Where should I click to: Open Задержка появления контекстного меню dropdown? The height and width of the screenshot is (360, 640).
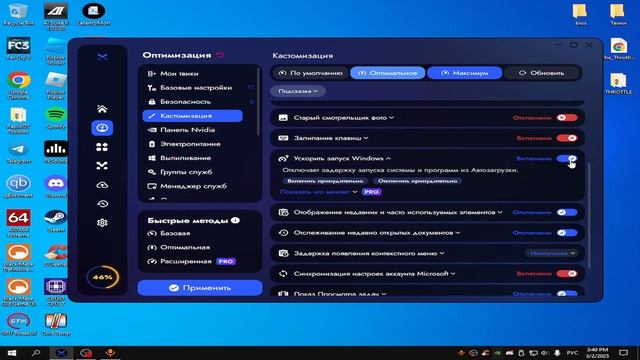tap(551, 253)
